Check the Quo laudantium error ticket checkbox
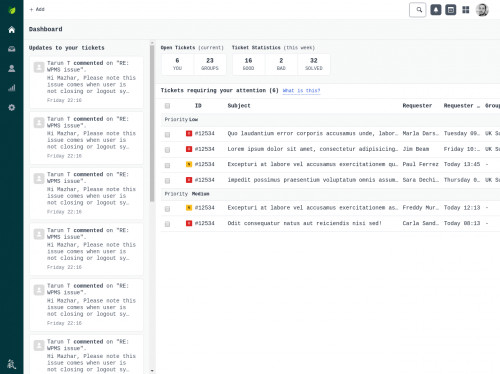Image resolution: width=500 pixels, height=374 pixels. (x=167, y=134)
